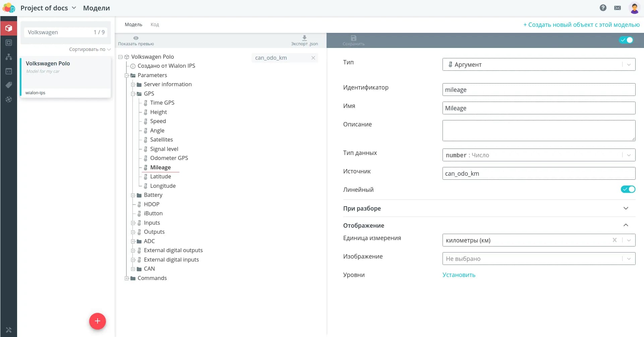644x337 pixels.
Task: Toggle the switch in the header bar
Action: (x=626, y=40)
